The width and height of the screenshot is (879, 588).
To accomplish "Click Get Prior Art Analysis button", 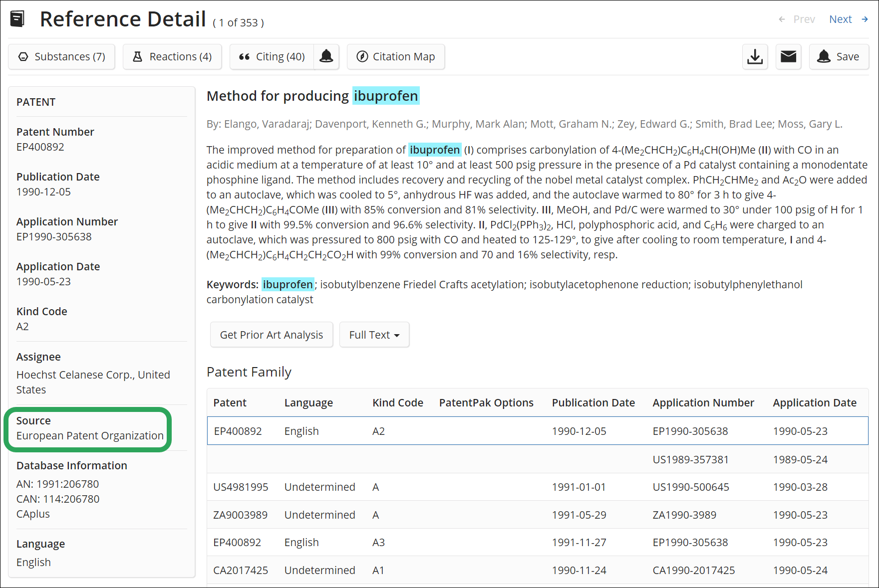I will 272,335.
